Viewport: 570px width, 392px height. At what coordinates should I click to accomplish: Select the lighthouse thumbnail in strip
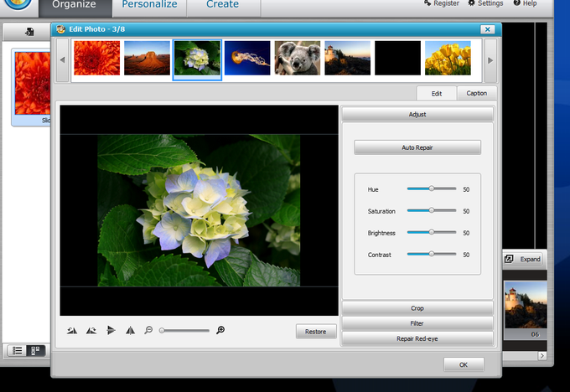(348, 58)
